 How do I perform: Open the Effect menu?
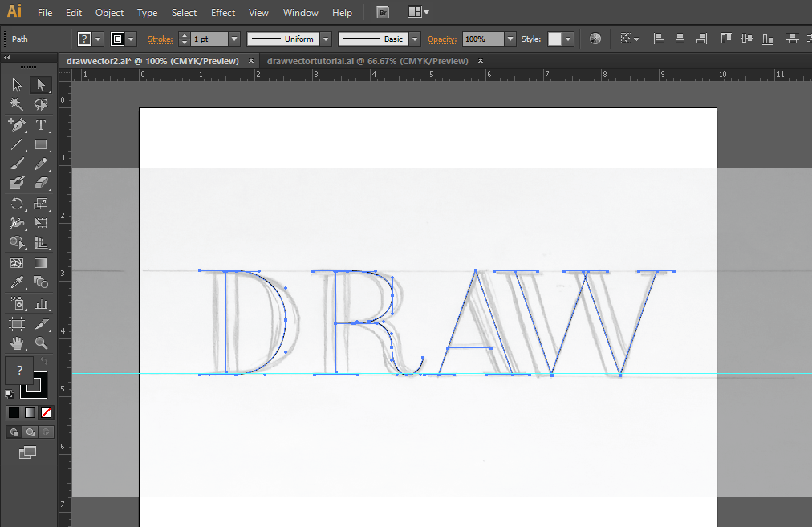[223, 12]
